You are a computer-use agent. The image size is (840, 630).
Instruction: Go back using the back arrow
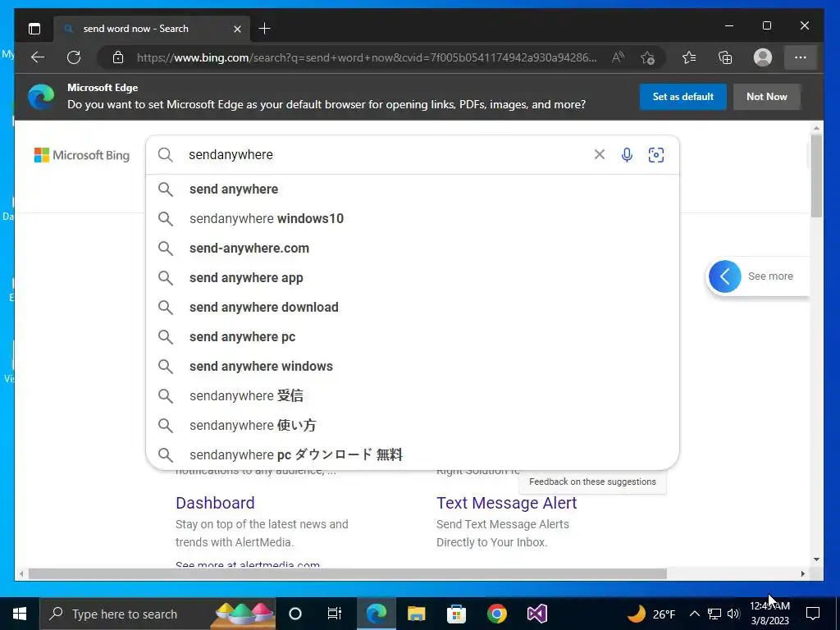(38, 57)
